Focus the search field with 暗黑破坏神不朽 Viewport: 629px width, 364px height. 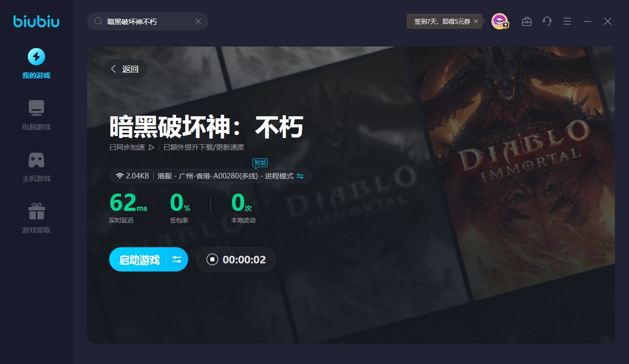coord(147,21)
